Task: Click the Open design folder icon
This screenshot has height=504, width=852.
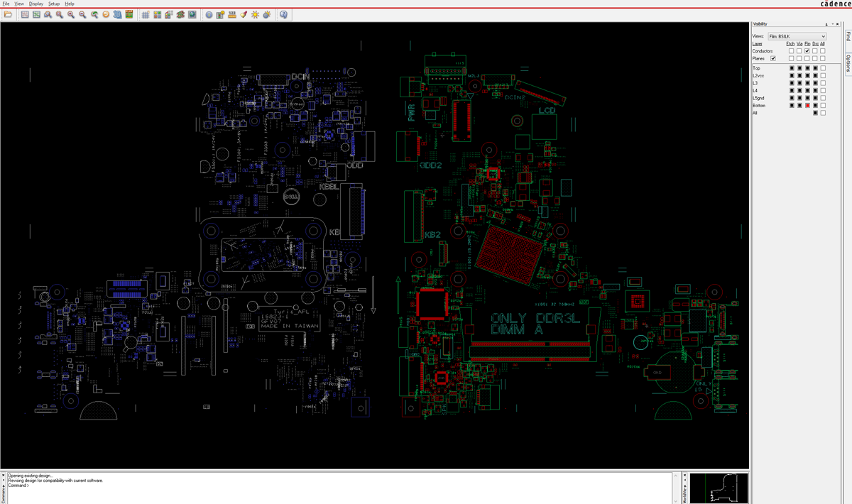Action: [8, 14]
